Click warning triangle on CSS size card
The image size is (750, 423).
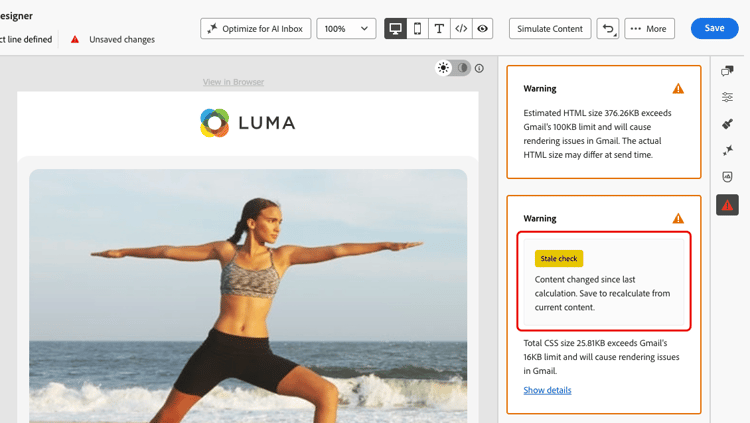(678, 218)
